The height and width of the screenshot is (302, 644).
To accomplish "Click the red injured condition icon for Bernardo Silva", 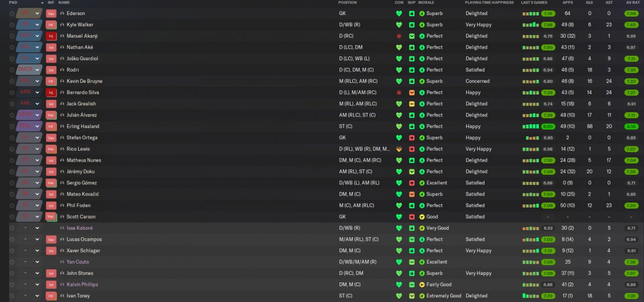I will coord(399,92).
